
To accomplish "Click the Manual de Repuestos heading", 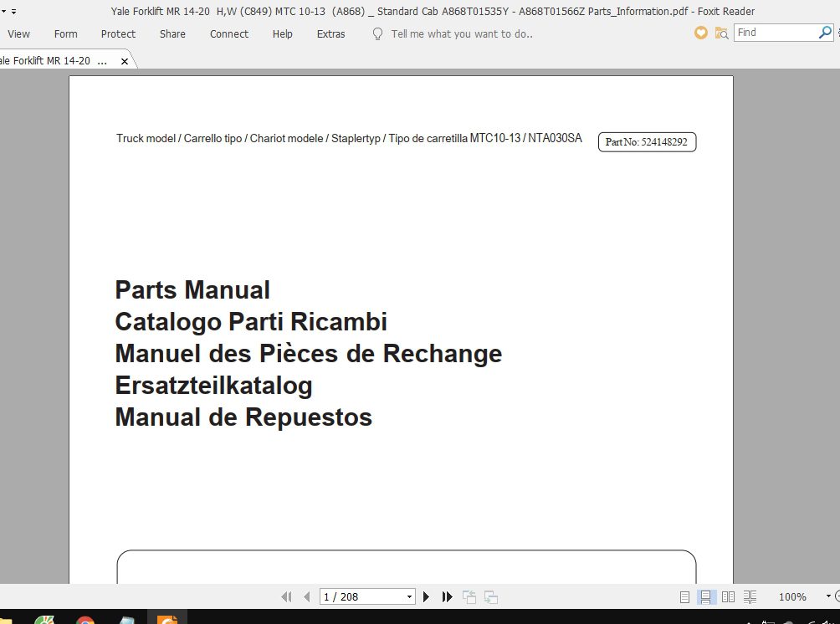I will coord(243,417).
